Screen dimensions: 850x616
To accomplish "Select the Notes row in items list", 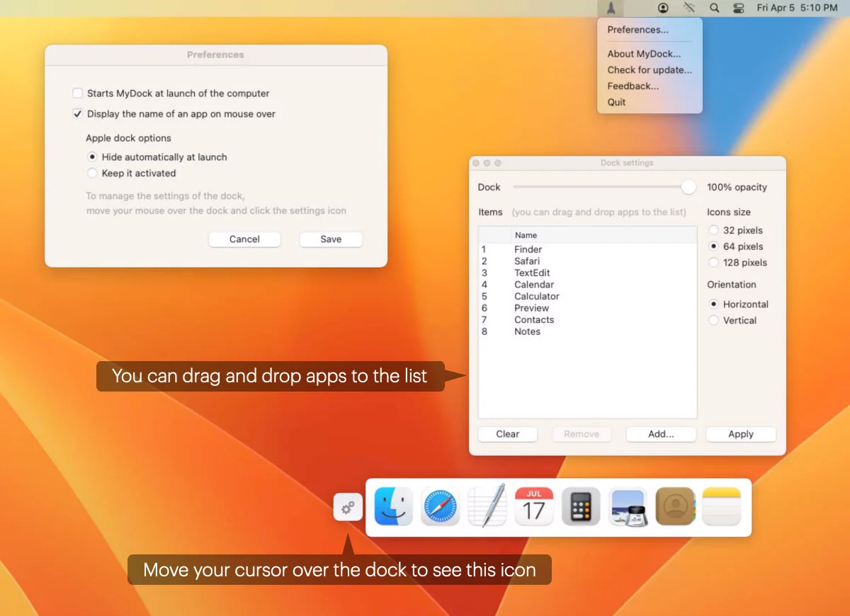I will click(587, 331).
